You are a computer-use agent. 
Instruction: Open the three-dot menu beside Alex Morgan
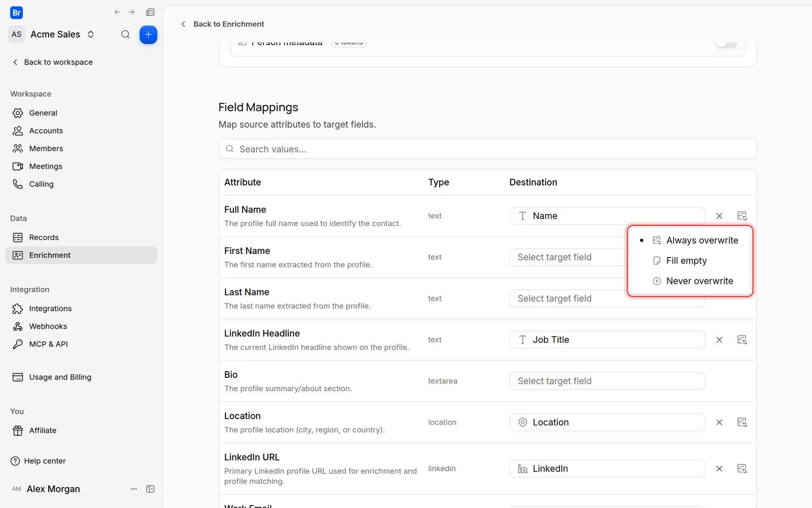(x=134, y=489)
